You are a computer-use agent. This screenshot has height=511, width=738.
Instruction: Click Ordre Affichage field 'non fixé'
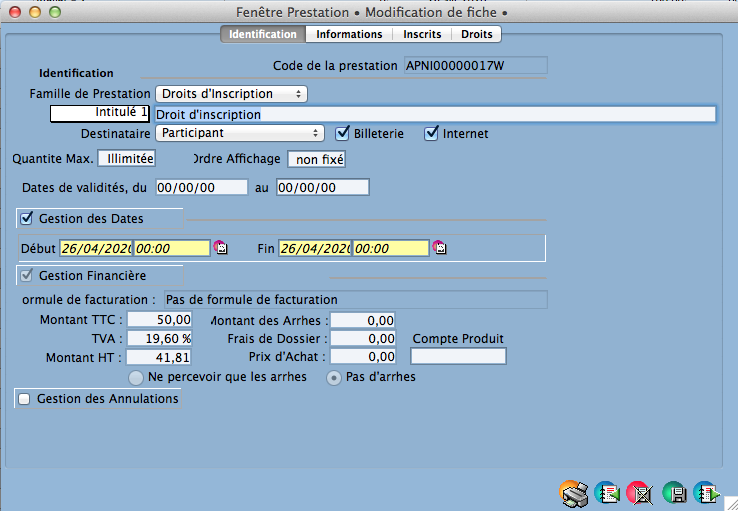coord(317,160)
